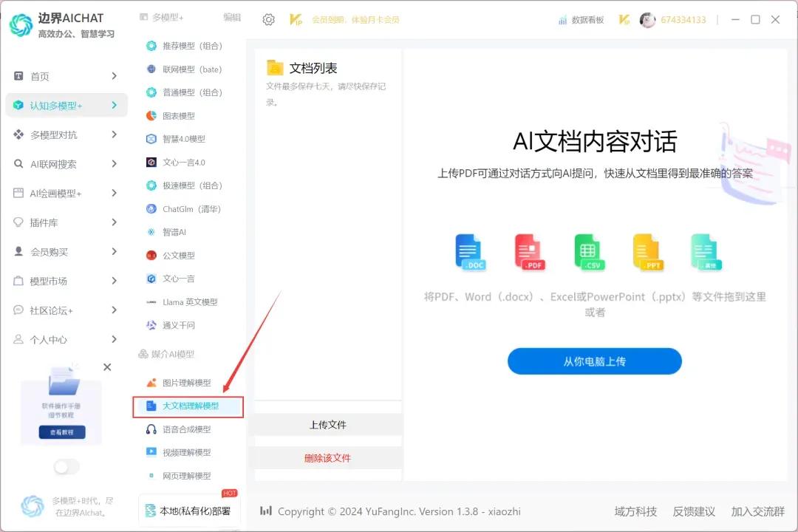798x532 pixels.
Task: Click 编辑 next to 多模型+ header
Action: pyautogui.click(x=232, y=17)
